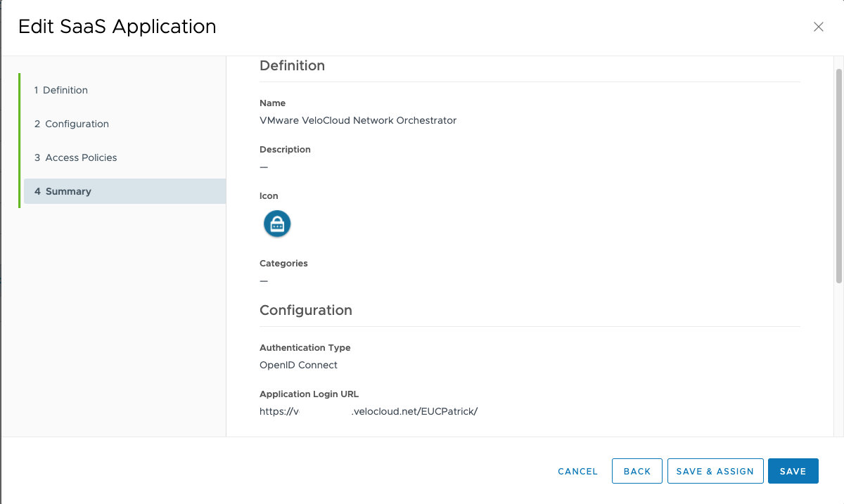Switch to the 2 Configuration step
This screenshot has height=504, width=844.
click(71, 124)
